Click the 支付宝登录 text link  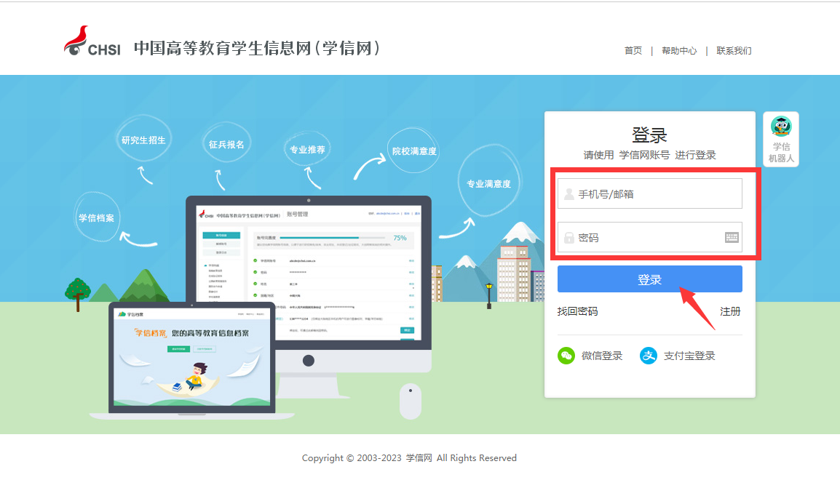689,356
